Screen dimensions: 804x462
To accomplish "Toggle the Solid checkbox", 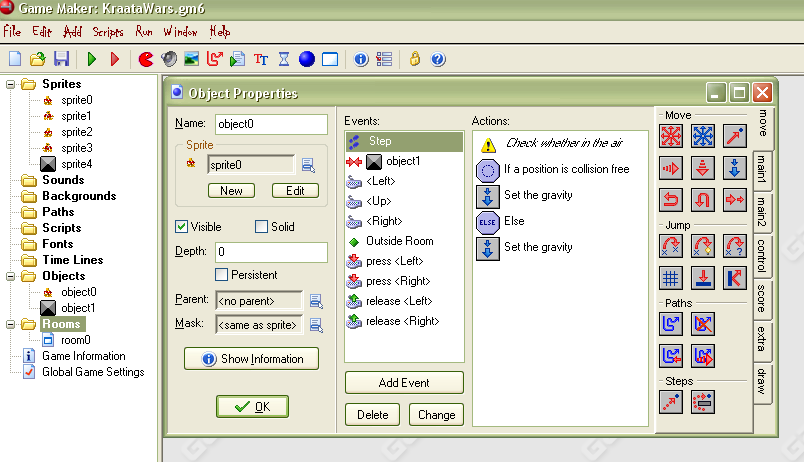I will (x=262, y=227).
